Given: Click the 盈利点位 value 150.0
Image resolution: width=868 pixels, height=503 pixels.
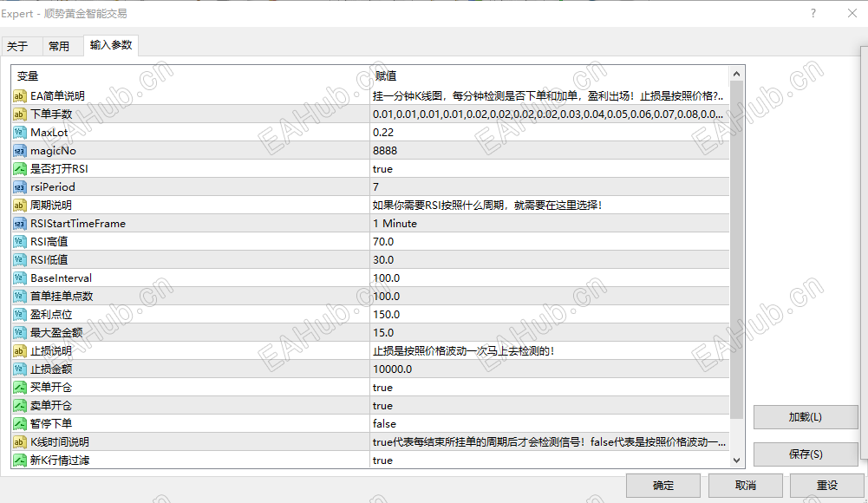Looking at the screenshot, I should pyautogui.click(x=387, y=315).
